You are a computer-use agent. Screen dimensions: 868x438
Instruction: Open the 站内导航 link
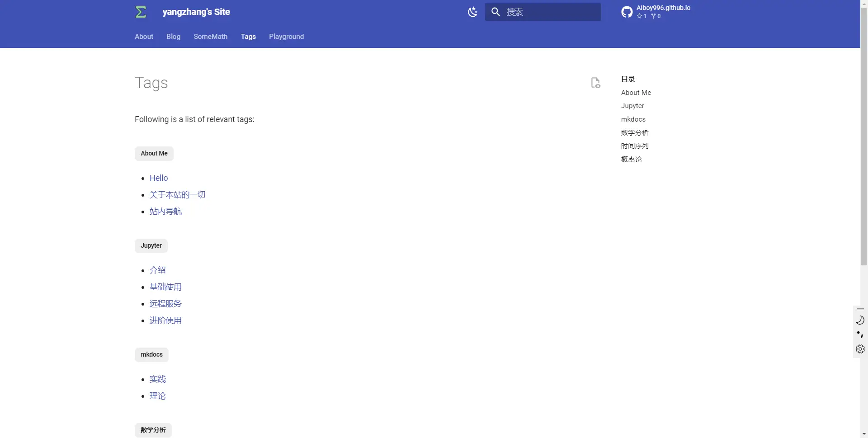click(x=165, y=212)
